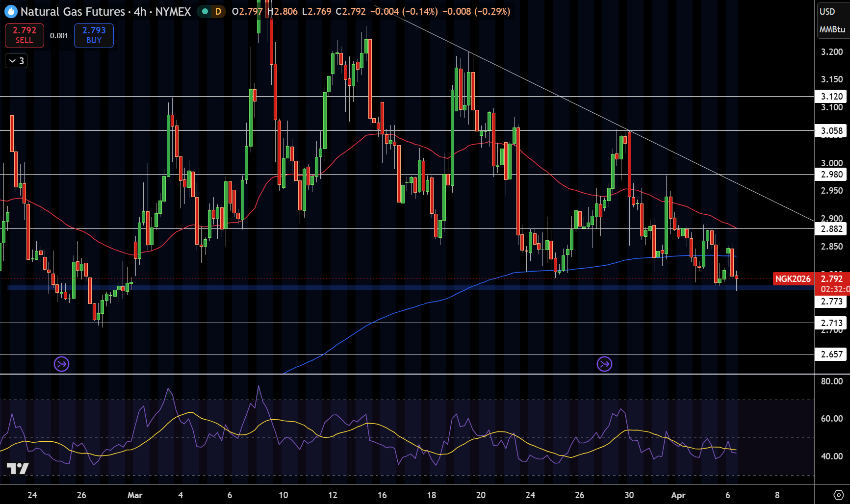Click the time-axis date label 24 before Mar

click(x=32, y=495)
